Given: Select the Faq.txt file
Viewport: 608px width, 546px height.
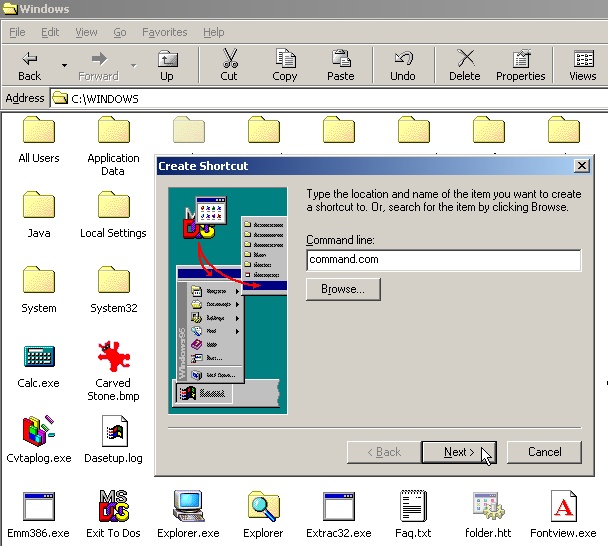Looking at the screenshot, I should click(413, 514).
